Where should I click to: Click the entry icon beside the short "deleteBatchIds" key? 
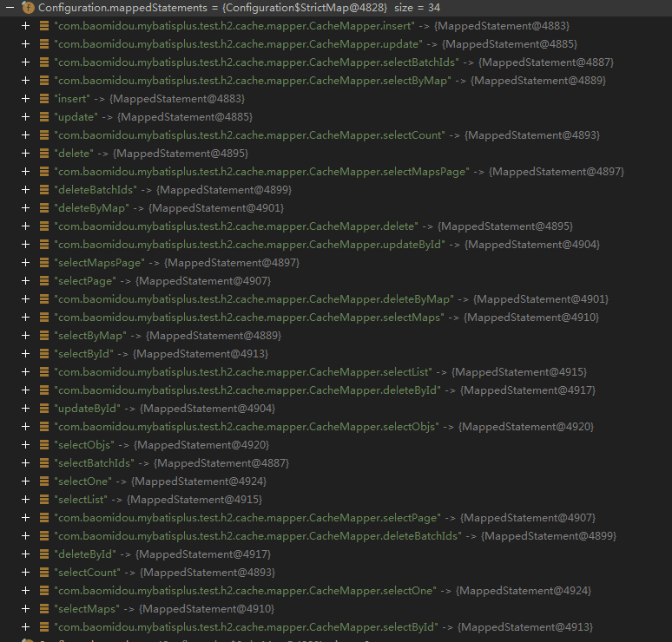[x=44, y=190]
